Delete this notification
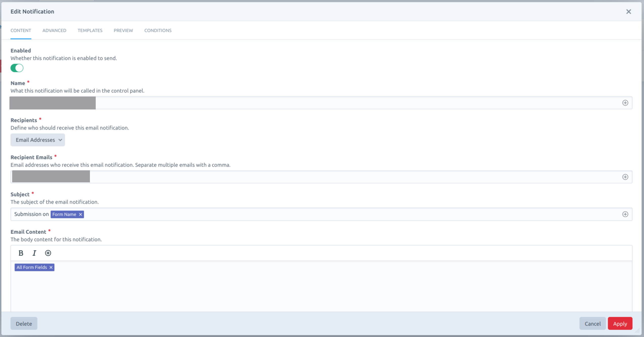 pyautogui.click(x=24, y=323)
